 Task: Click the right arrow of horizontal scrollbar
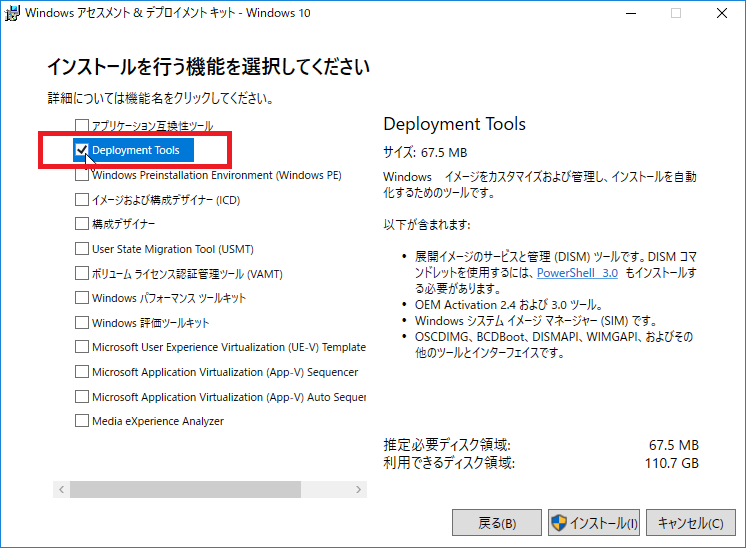pyautogui.click(x=358, y=489)
